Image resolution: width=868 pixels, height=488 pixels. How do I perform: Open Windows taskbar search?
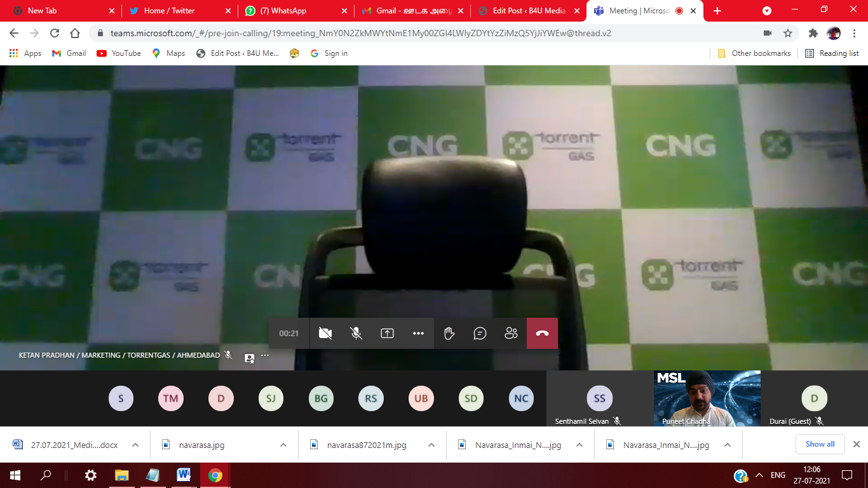(46, 475)
